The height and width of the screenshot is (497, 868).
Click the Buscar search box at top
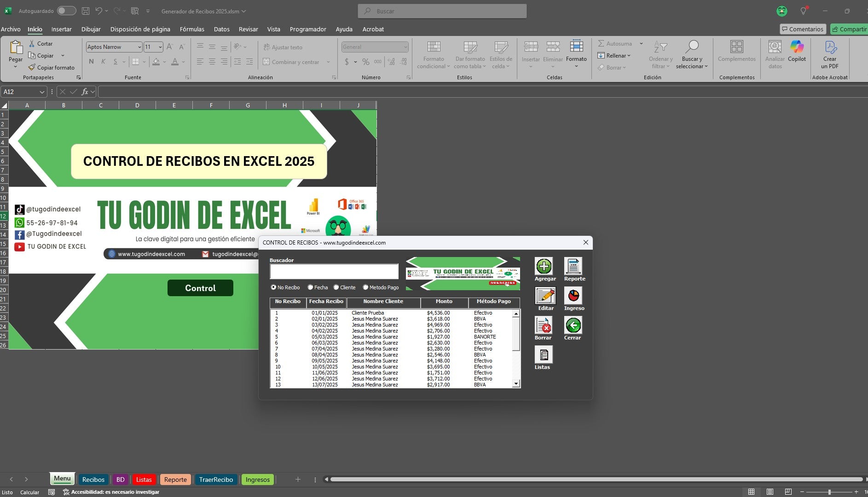(x=442, y=11)
